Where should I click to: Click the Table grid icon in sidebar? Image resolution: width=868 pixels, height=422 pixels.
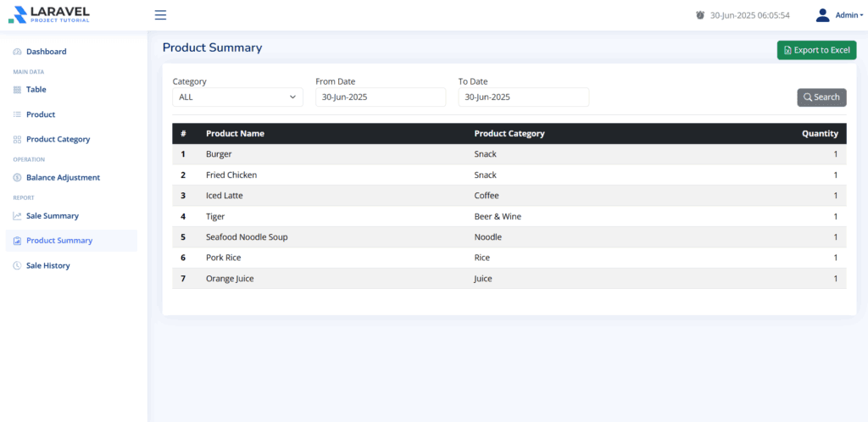point(17,89)
